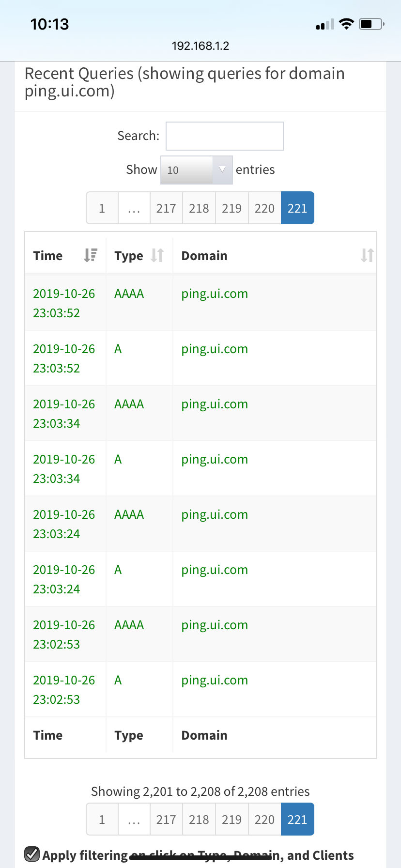Toggle the Apply filtering on click checkbox
This screenshot has height=868, width=401.
click(32, 854)
